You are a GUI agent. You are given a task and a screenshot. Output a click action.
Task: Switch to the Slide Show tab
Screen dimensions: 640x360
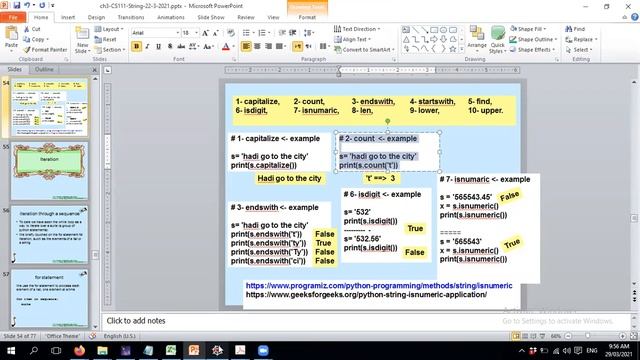pyautogui.click(x=211, y=17)
